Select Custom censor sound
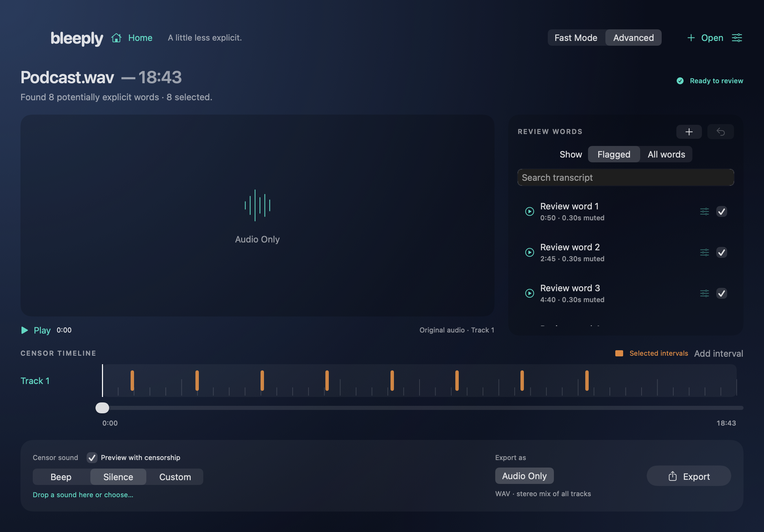 (175, 477)
